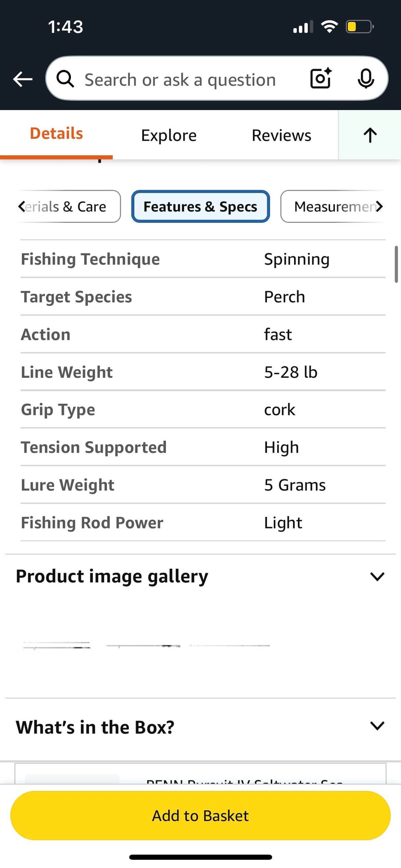Image resolution: width=401 pixels, height=868 pixels.
Task: Select Features & Specs chip
Action: 200,207
